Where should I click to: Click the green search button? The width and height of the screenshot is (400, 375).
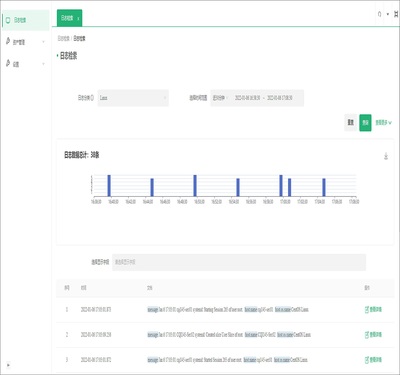[x=365, y=123]
